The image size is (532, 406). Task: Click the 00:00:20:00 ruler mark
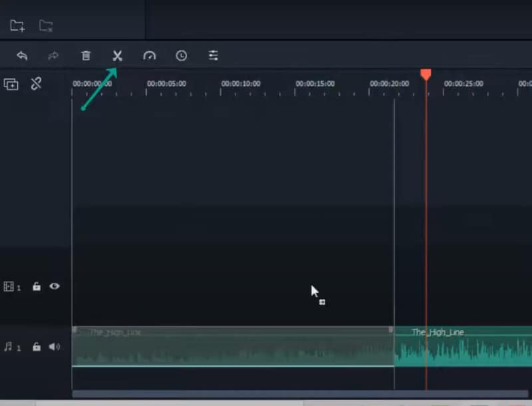(x=389, y=84)
